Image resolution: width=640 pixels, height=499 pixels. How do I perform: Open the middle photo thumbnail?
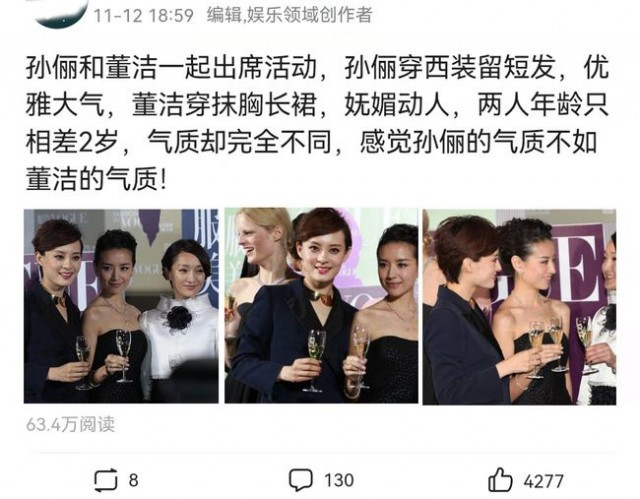pyautogui.click(x=321, y=306)
